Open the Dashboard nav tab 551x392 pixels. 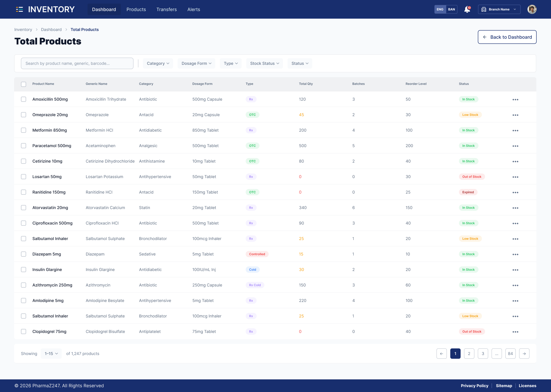click(x=104, y=9)
